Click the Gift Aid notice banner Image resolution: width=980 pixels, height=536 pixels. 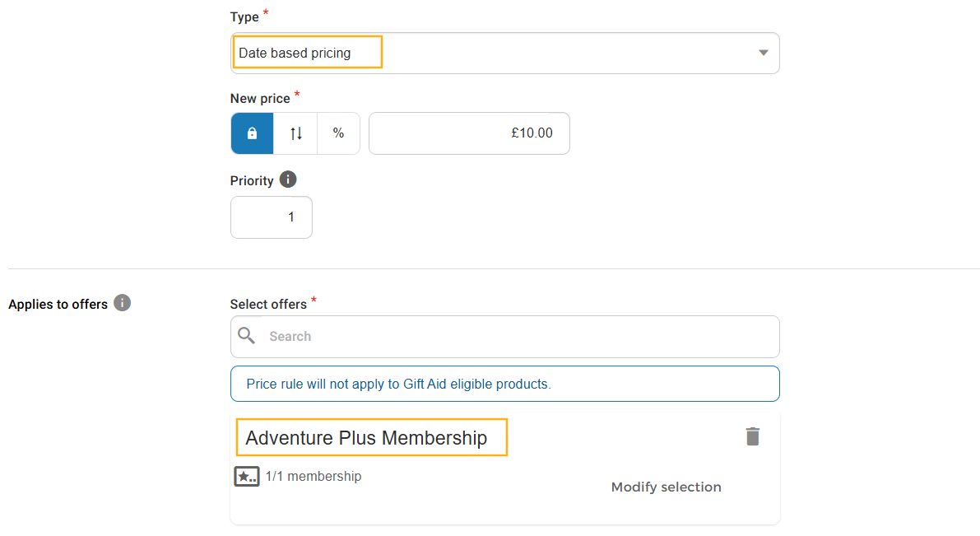tap(505, 384)
